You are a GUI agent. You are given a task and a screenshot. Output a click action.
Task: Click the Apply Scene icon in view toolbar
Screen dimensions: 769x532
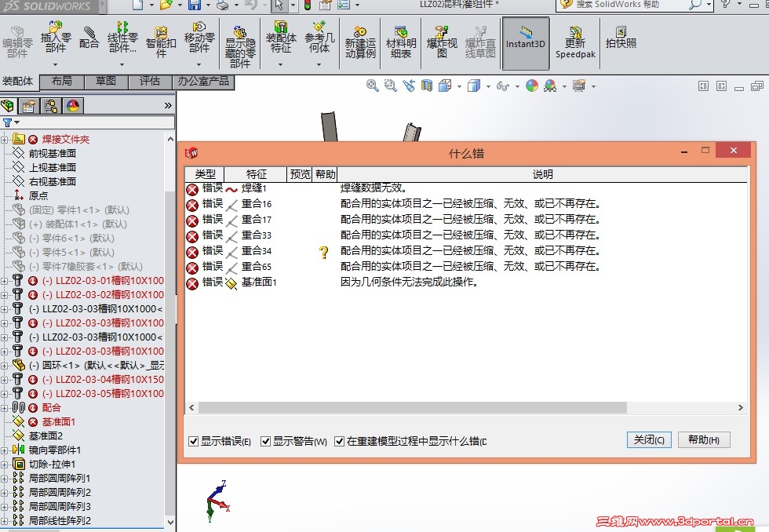tap(550, 86)
